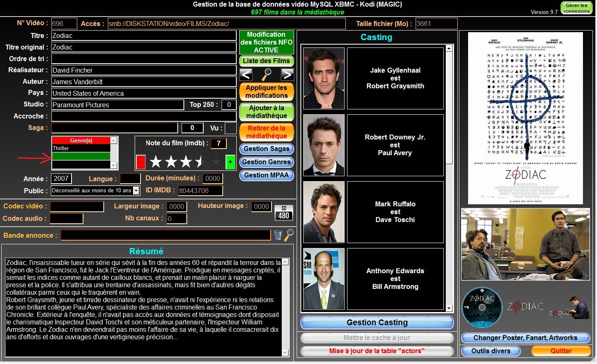Open the Zodiac fanart image
Screen dimensions: 597x364
point(526,244)
